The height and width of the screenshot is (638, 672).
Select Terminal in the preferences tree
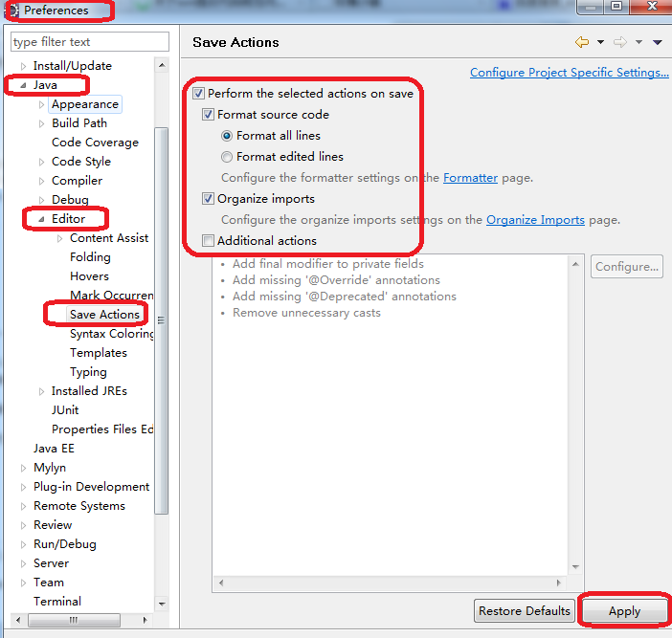tap(57, 602)
